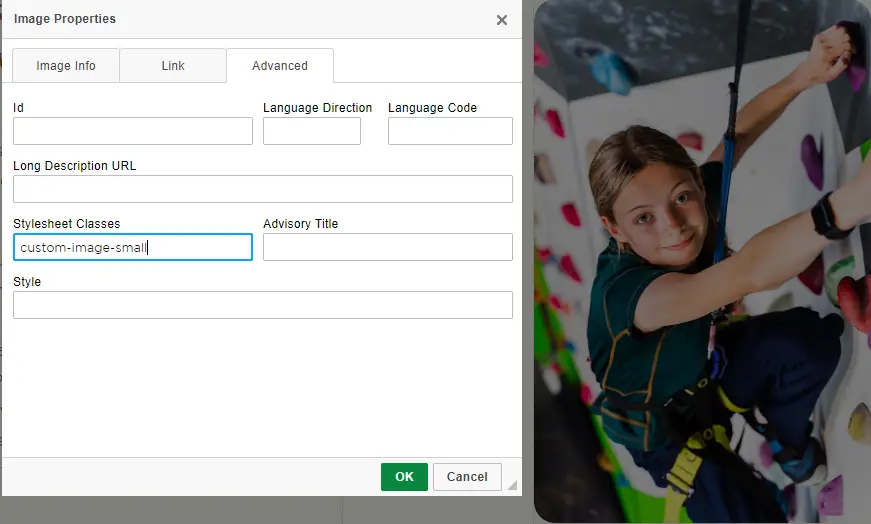The image size is (871, 524).
Task: Click the Stylesheet Classes input box
Action: click(133, 247)
